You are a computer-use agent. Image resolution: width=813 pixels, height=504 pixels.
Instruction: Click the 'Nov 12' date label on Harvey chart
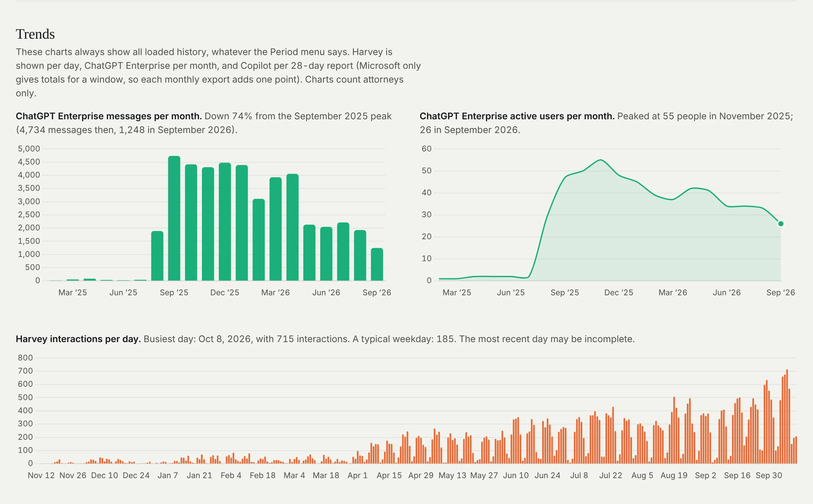[41, 476]
